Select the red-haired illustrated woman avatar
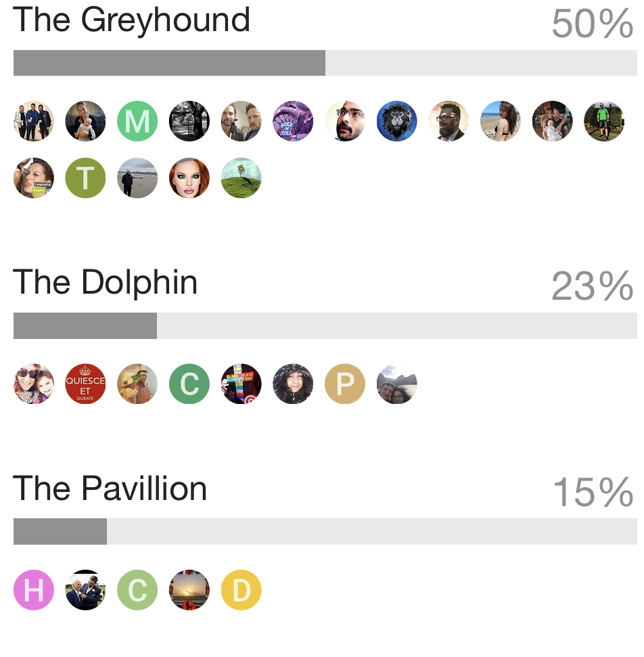Screen dimensions: 644x657 tap(189, 178)
